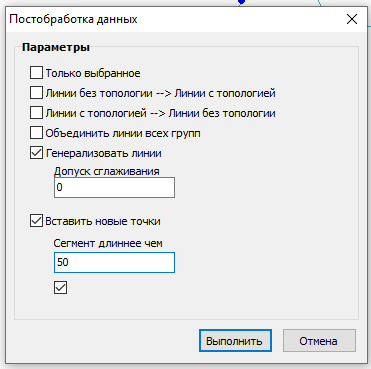Toggle unlabeled checkbox below the segment field
This screenshot has height=369, width=371.
pyautogui.click(x=60, y=287)
